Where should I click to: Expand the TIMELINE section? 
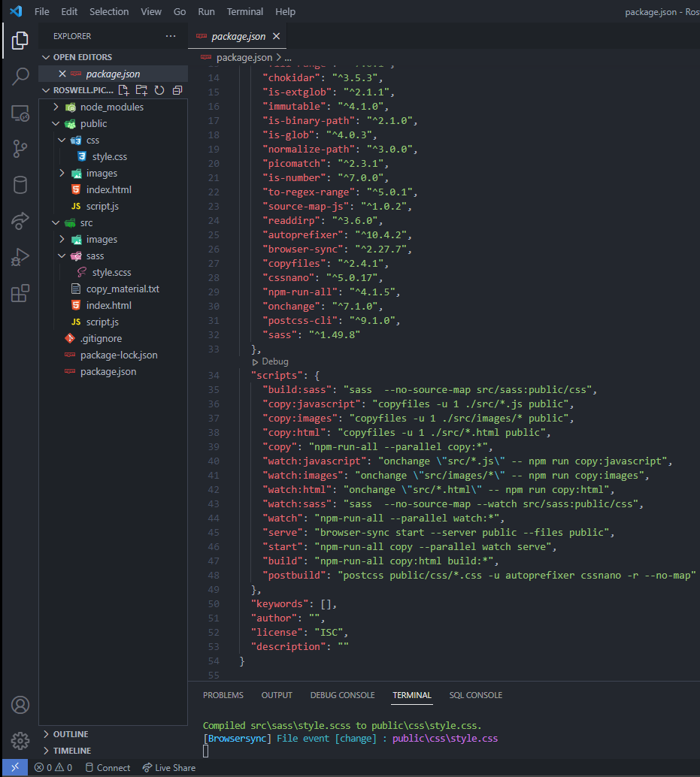[x=72, y=751]
